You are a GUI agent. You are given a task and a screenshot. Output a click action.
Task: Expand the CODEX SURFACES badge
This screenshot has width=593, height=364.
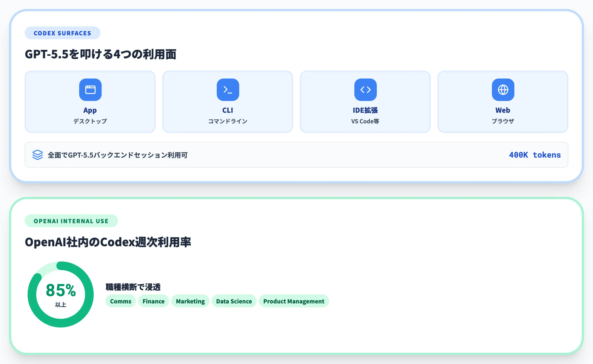pyautogui.click(x=62, y=33)
